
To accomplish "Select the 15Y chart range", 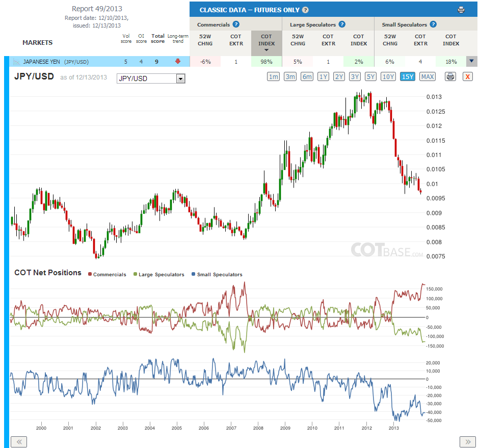I will (x=408, y=76).
